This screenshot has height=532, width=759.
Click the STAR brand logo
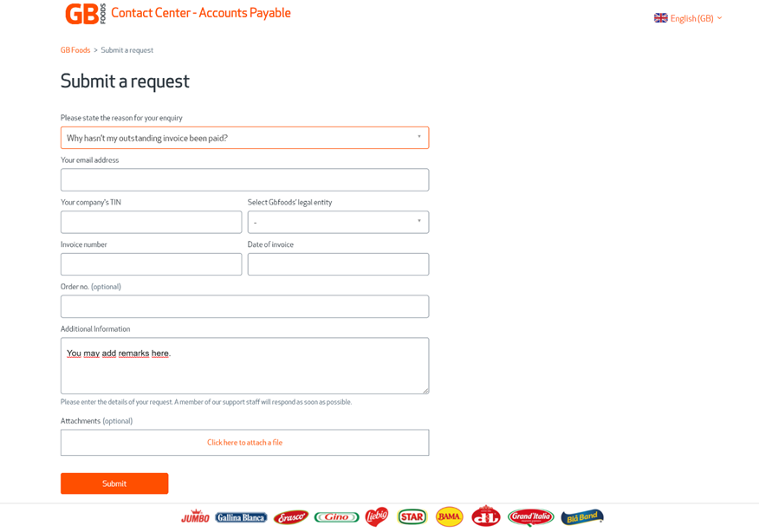[412, 517]
